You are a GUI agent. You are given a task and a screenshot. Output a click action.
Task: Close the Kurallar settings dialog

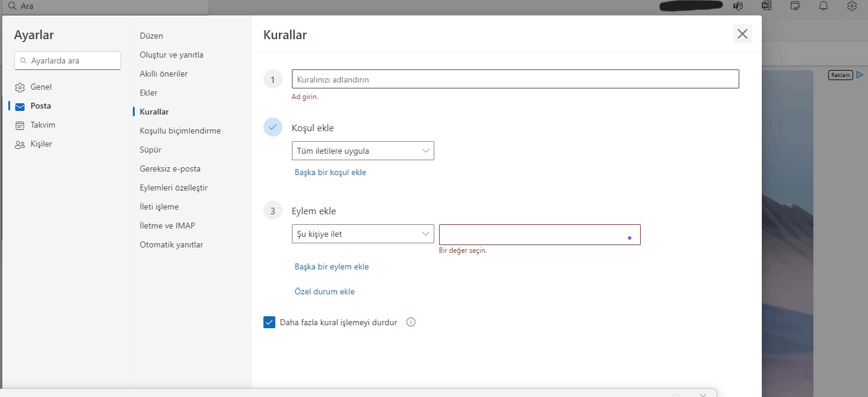pyautogui.click(x=742, y=34)
